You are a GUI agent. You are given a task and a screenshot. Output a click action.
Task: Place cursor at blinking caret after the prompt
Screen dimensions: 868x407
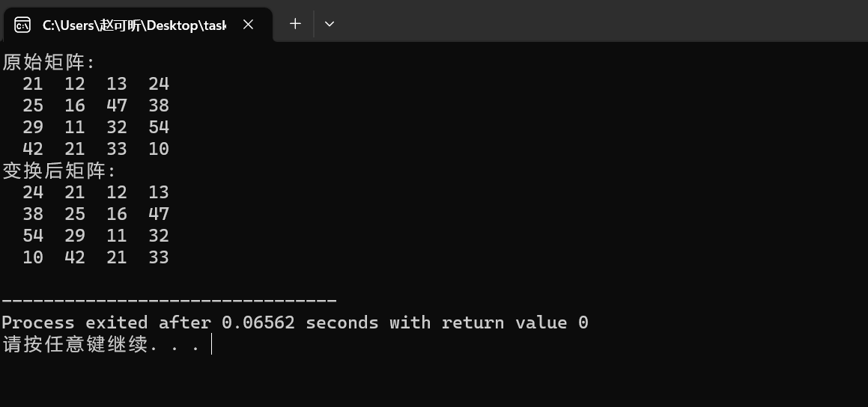[x=211, y=344]
